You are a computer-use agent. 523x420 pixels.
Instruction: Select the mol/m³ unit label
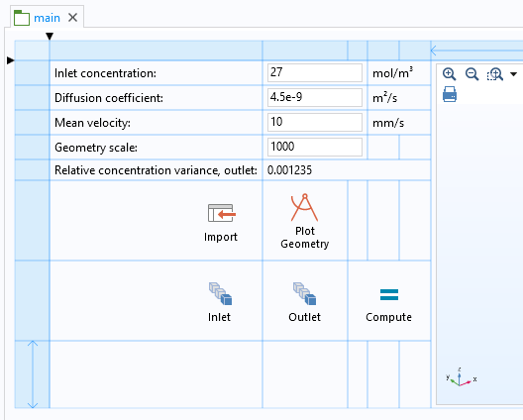tap(392, 72)
